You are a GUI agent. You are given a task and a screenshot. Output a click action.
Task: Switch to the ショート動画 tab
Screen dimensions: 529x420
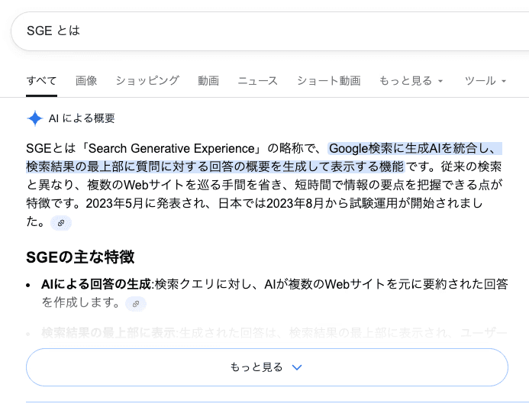pyautogui.click(x=328, y=81)
